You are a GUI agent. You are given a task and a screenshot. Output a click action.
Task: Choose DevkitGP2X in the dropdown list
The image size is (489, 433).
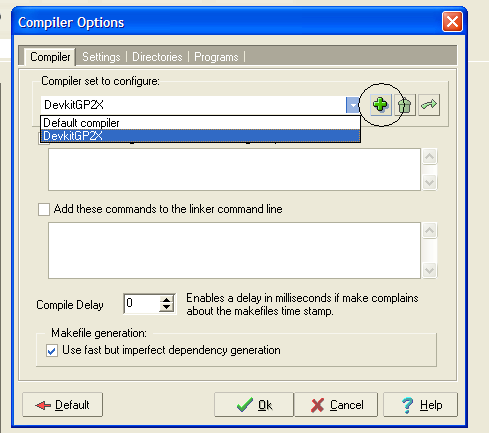click(x=200, y=136)
